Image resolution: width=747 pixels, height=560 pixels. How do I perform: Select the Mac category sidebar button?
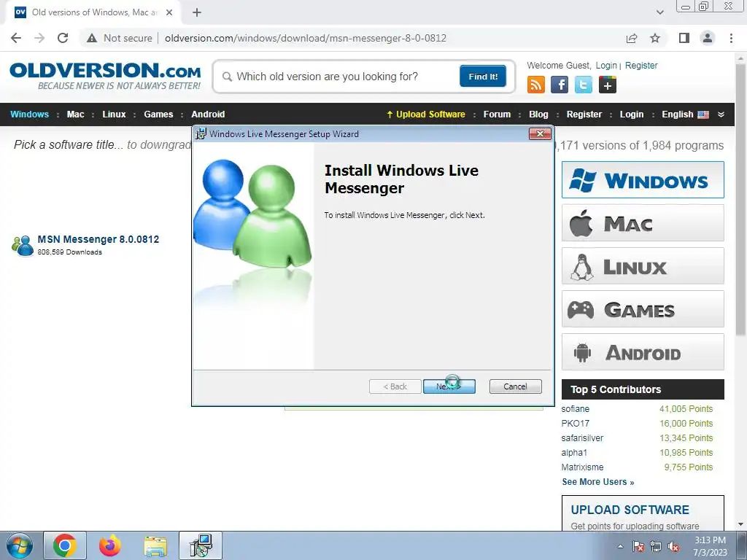point(643,223)
